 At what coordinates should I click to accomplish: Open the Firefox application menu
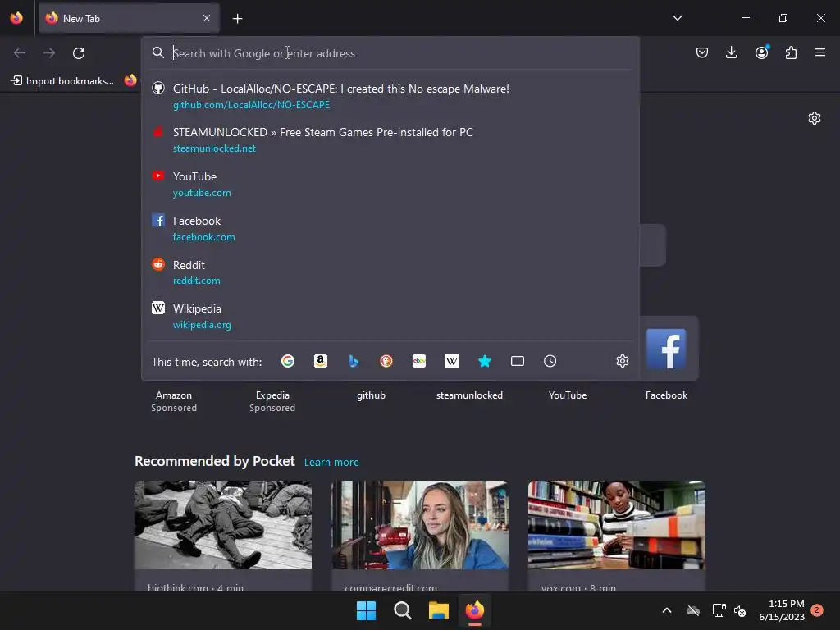(x=820, y=52)
